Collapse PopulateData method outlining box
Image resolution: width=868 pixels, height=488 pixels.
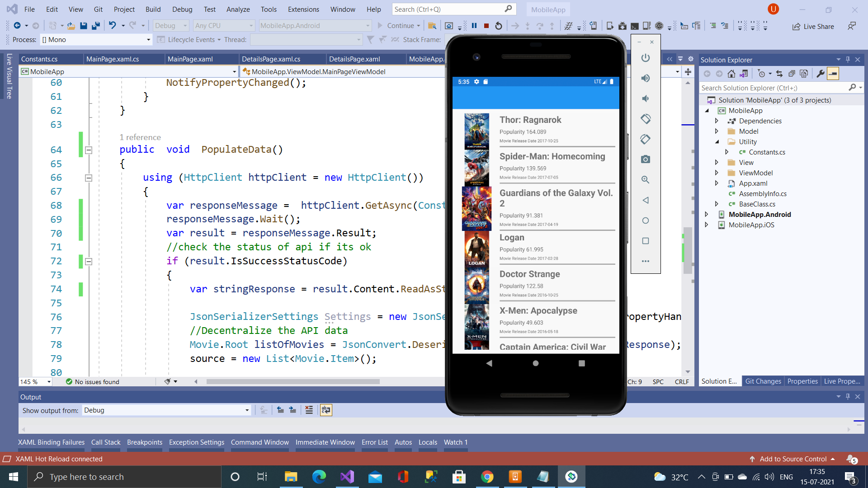coord(89,150)
